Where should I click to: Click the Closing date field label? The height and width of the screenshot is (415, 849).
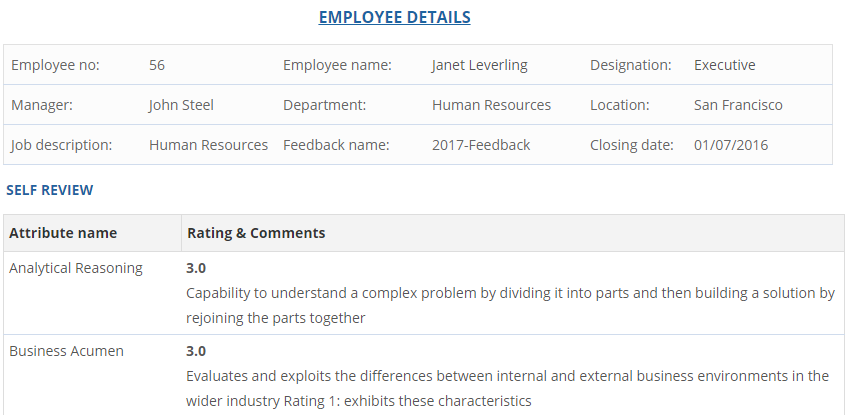coord(631,145)
